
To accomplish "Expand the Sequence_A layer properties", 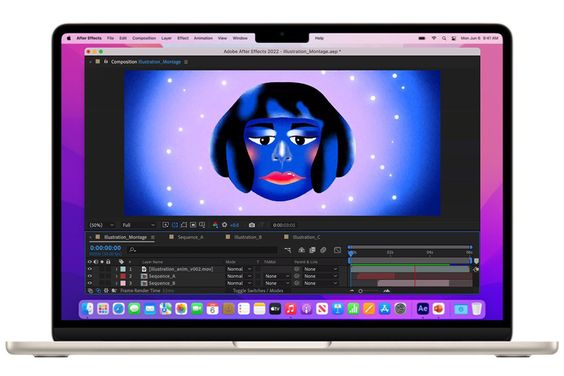I will tap(116, 276).
